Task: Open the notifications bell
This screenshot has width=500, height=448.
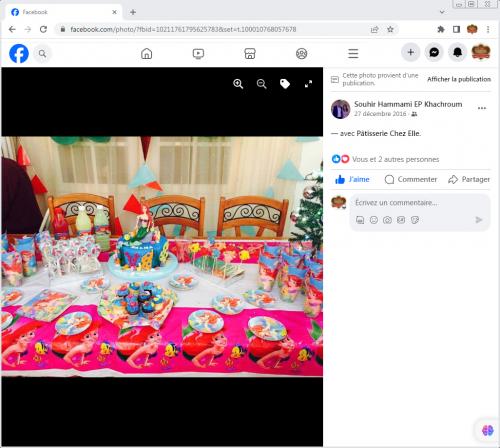Action: 457,52
